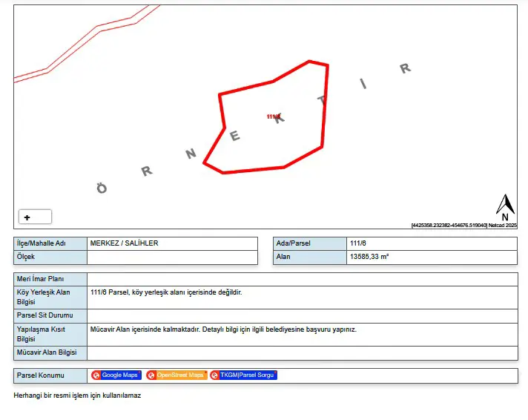
Task: Click the Alan label cell
Action: pos(310,257)
